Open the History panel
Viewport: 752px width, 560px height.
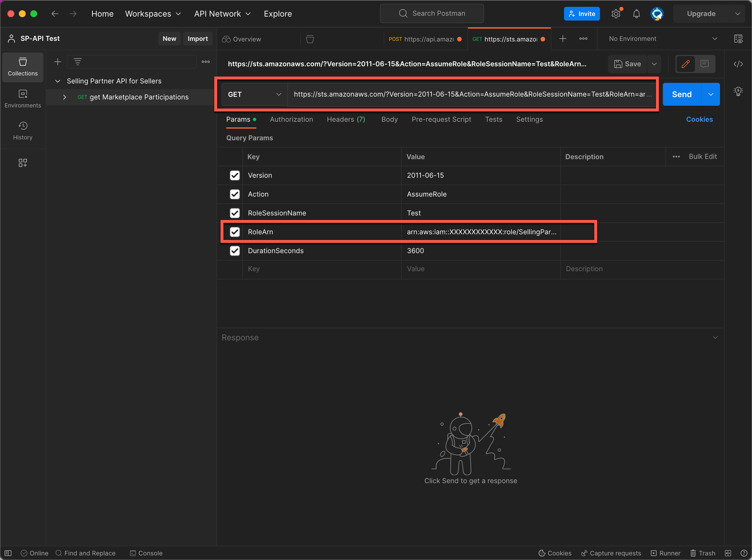(x=23, y=130)
